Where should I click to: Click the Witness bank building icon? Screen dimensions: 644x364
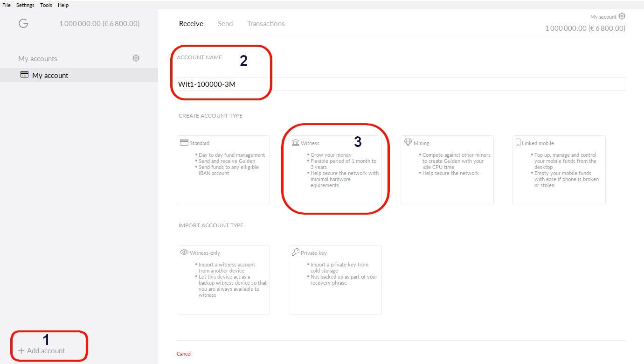click(296, 143)
